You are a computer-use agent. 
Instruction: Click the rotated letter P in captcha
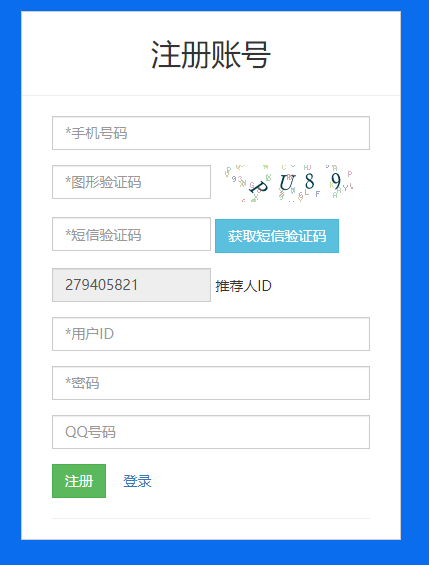259,187
